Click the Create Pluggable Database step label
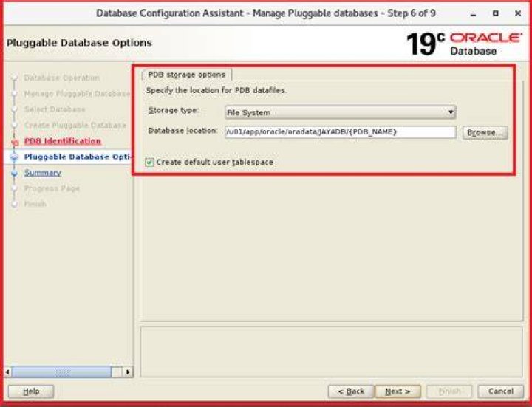The width and height of the screenshot is (532, 407). tap(75, 125)
